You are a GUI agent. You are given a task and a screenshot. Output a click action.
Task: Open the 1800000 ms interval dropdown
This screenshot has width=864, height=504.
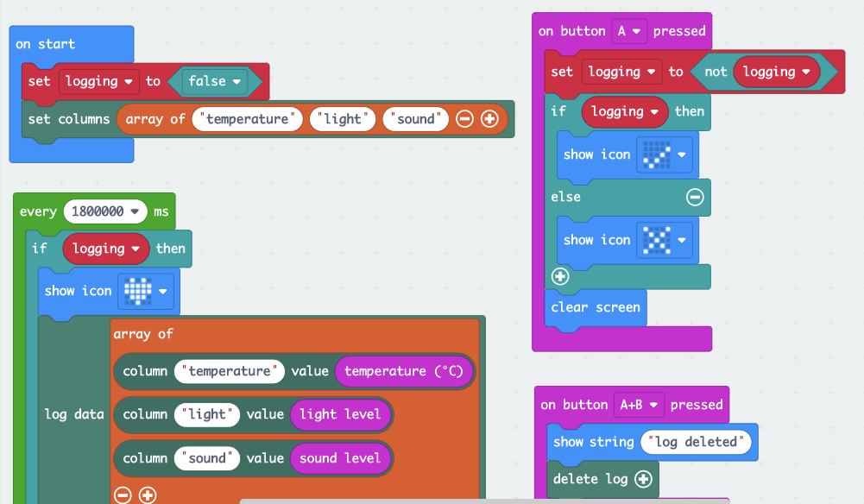point(104,211)
